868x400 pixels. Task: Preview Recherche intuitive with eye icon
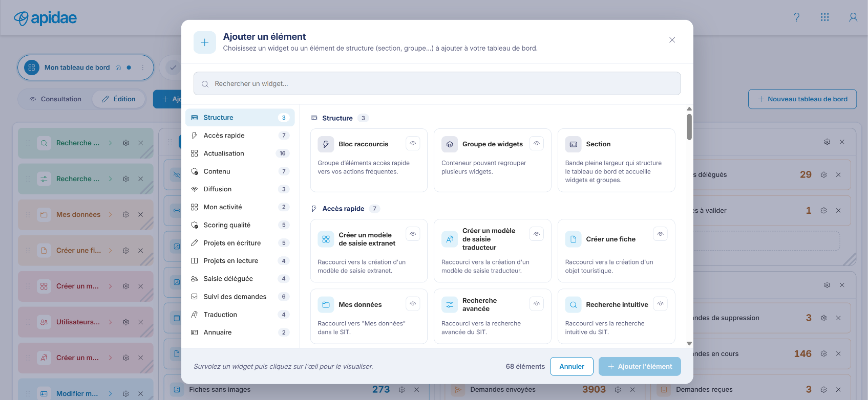click(x=661, y=303)
